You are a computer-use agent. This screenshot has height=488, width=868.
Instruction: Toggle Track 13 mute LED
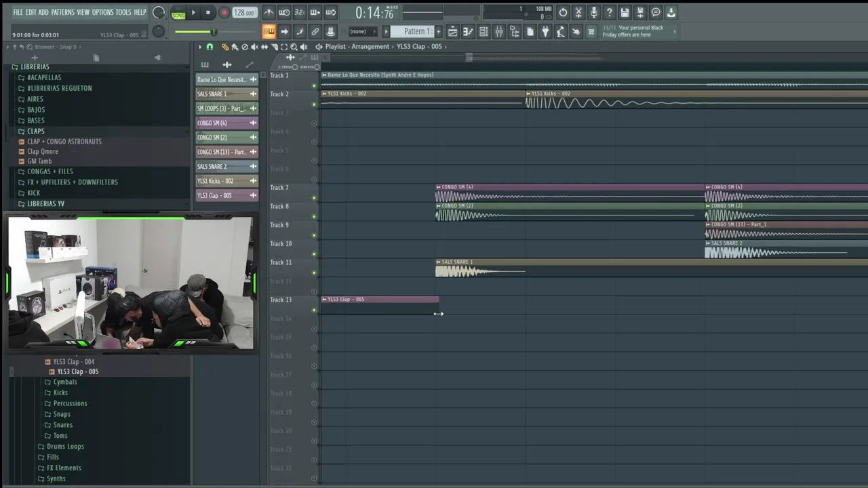click(314, 310)
